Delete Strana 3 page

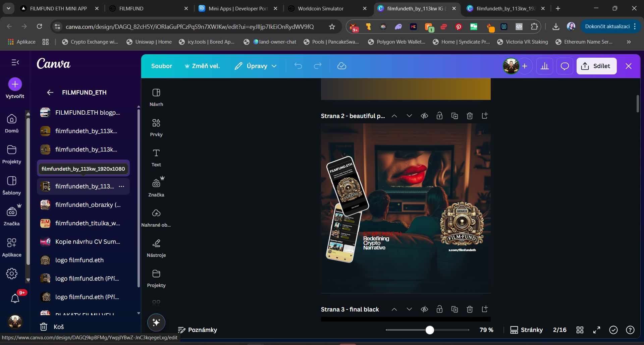pos(470,309)
